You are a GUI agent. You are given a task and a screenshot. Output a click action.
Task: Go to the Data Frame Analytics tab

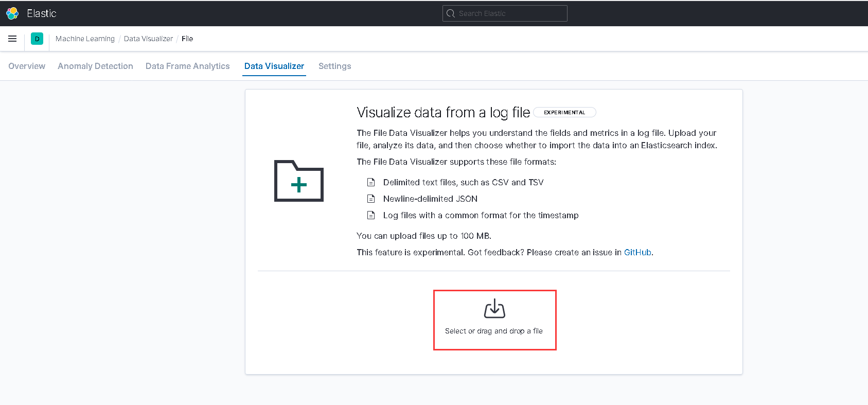tap(187, 66)
